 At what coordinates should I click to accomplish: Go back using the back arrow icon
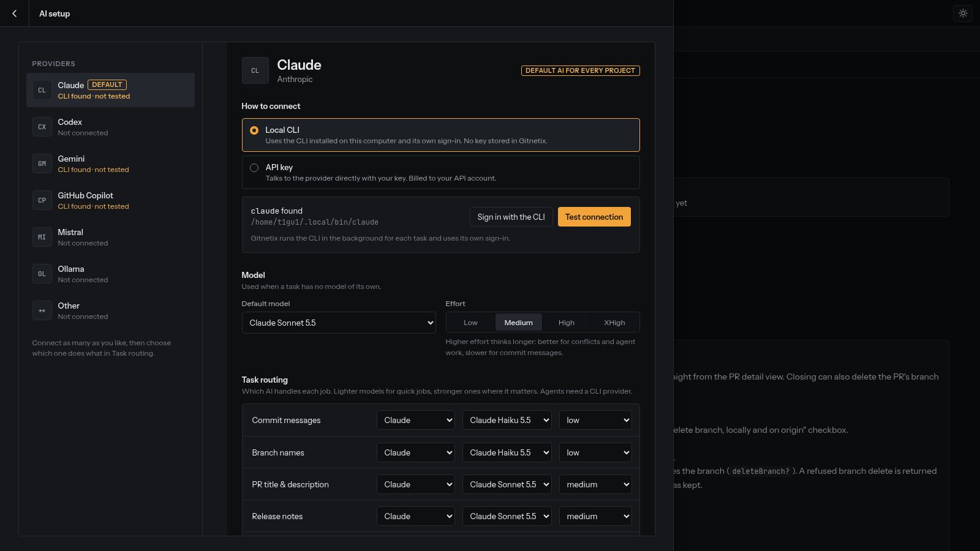(15, 13)
